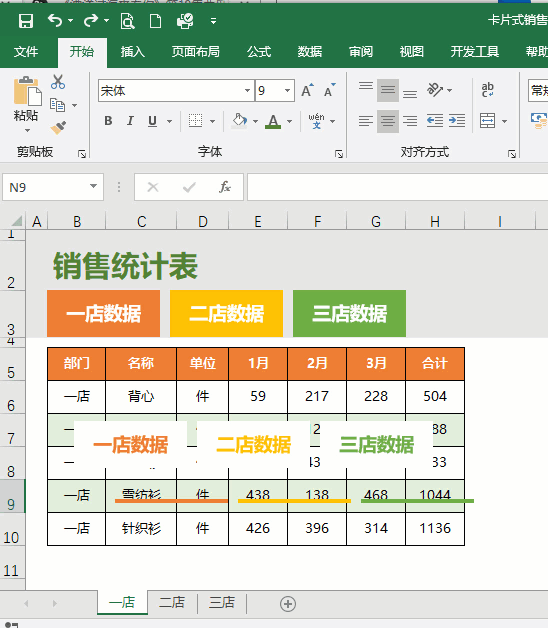Switch to the 插入 ribbon tab
The height and width of the screenshot is (628, 548).
click(133, 52)
